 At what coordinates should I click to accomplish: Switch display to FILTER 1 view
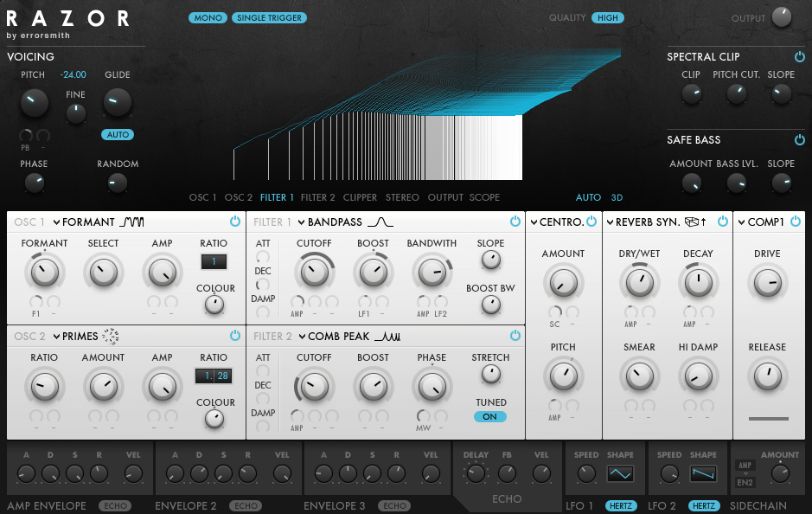click(x=277, y=197)
